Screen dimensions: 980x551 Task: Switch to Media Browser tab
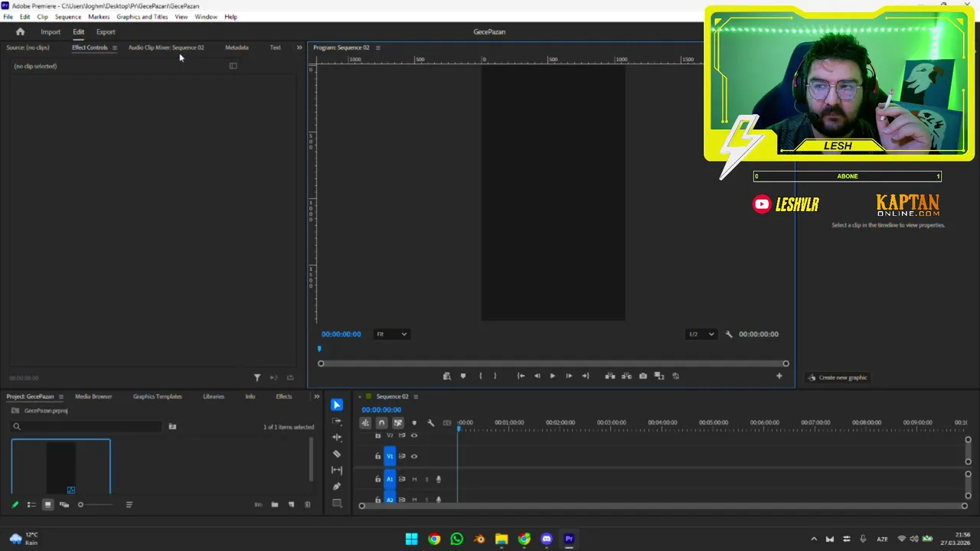point(93,396)
